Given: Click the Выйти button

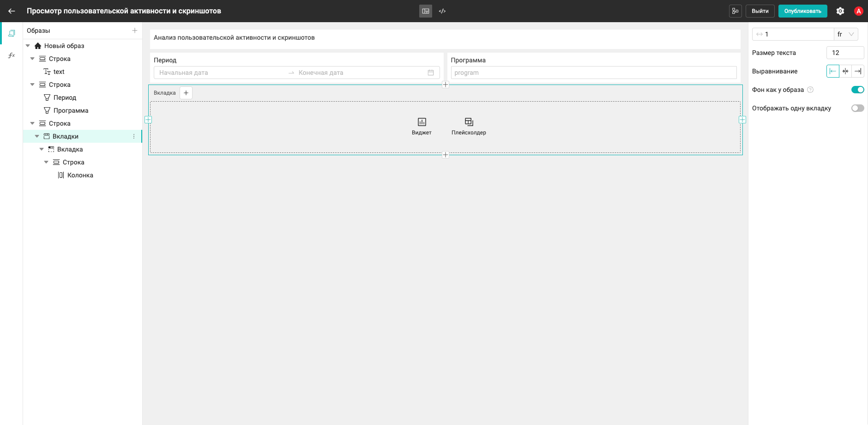Looking at the screenshot, I should click(x=760, y=11).
